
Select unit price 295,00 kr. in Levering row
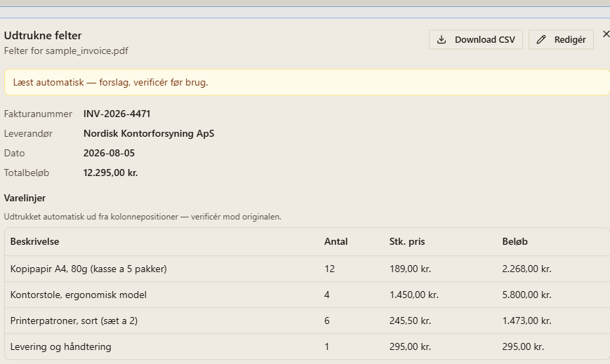pos(410,346)
